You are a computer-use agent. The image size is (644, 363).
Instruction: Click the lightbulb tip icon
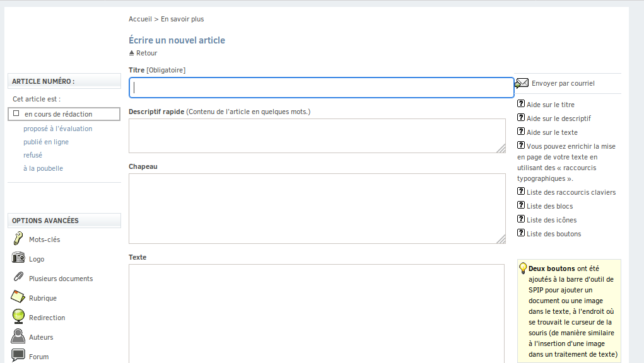tap(523, 268)
